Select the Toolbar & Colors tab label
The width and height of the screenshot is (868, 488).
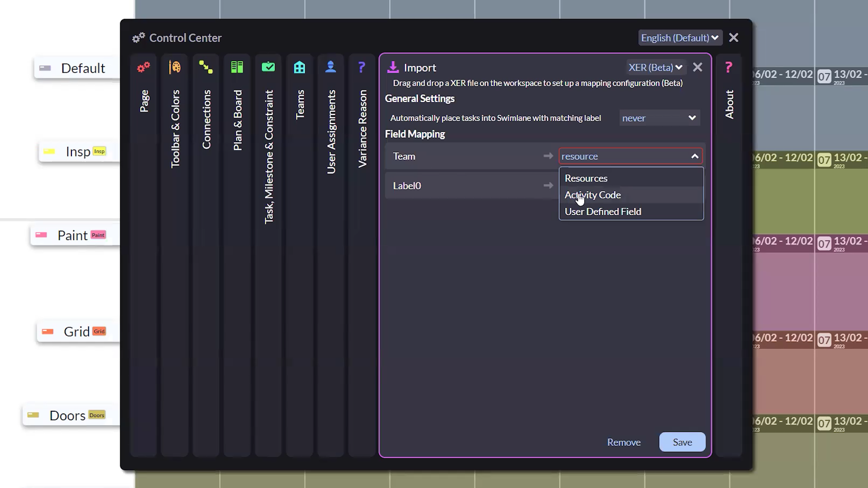point(175,129)
